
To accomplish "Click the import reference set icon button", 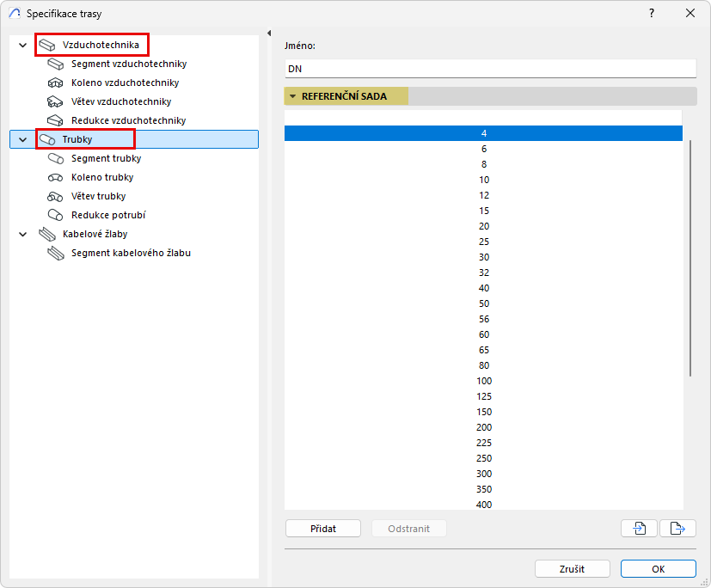I will click(x=639, y=528).
